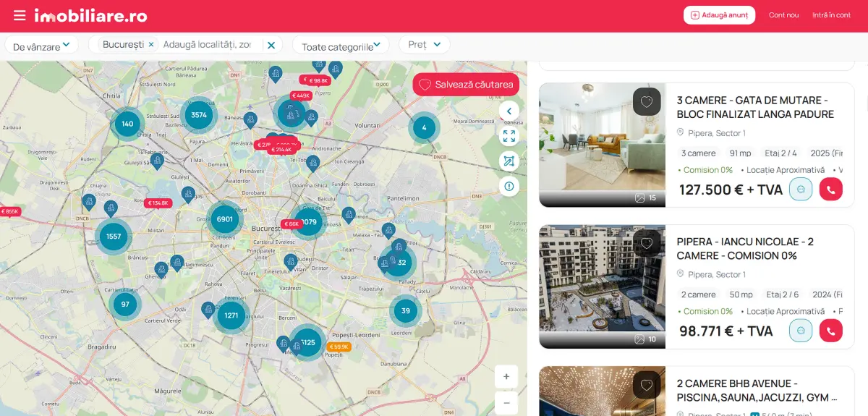Save the search with Salvează căutarea
This screenshot has height=416, width=868.
click(466, 85)
